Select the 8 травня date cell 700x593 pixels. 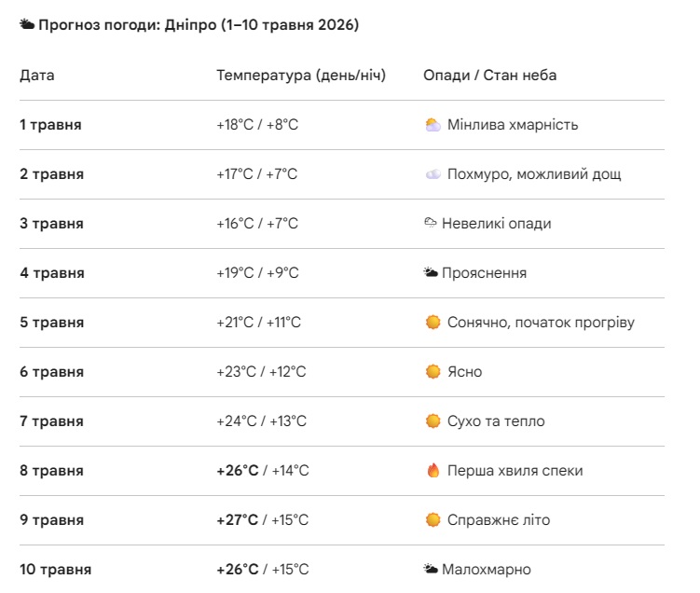coord(52,471)
